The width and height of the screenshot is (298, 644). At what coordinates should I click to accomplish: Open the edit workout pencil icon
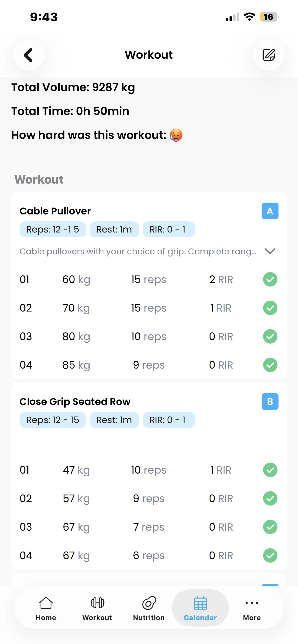(269, 55)
